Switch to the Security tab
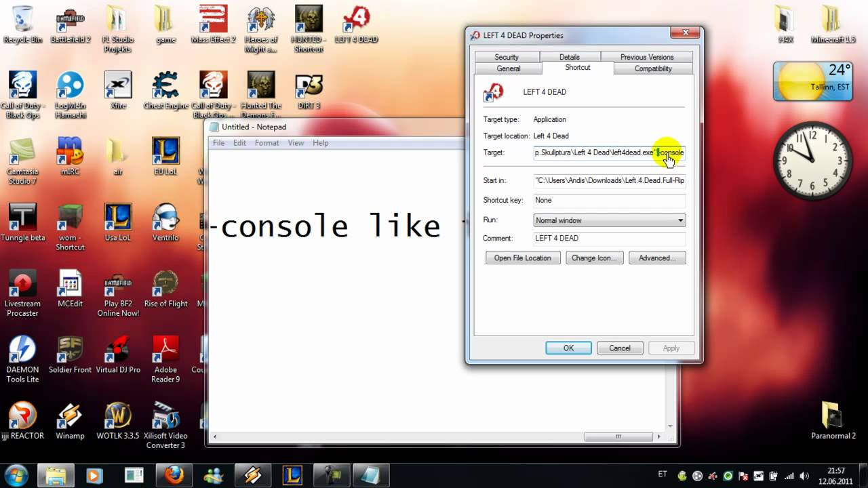This screenshot has height=488, width=868. [507, 57]
